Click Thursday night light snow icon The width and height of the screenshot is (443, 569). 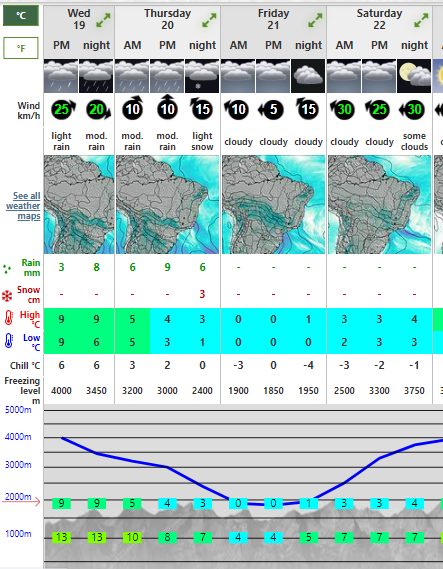(202, 76)
